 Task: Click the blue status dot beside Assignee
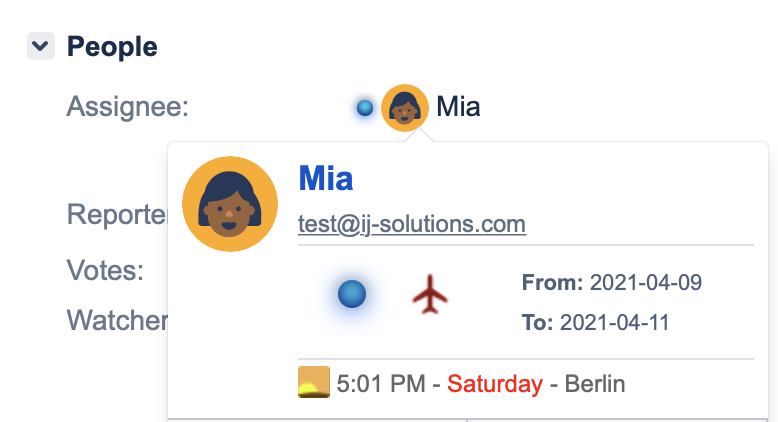point(365,107)
